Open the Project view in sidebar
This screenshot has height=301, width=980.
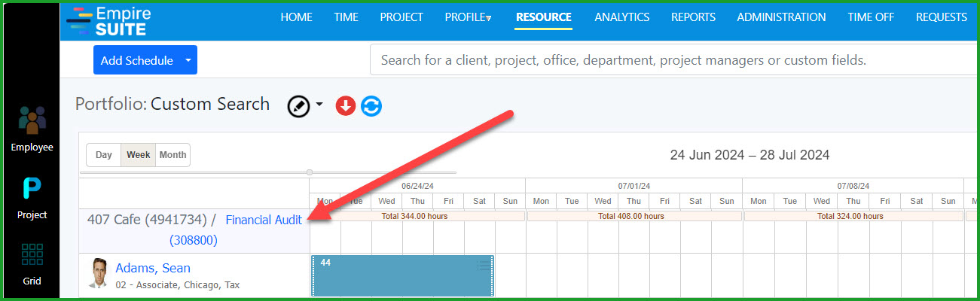[32, 198]
